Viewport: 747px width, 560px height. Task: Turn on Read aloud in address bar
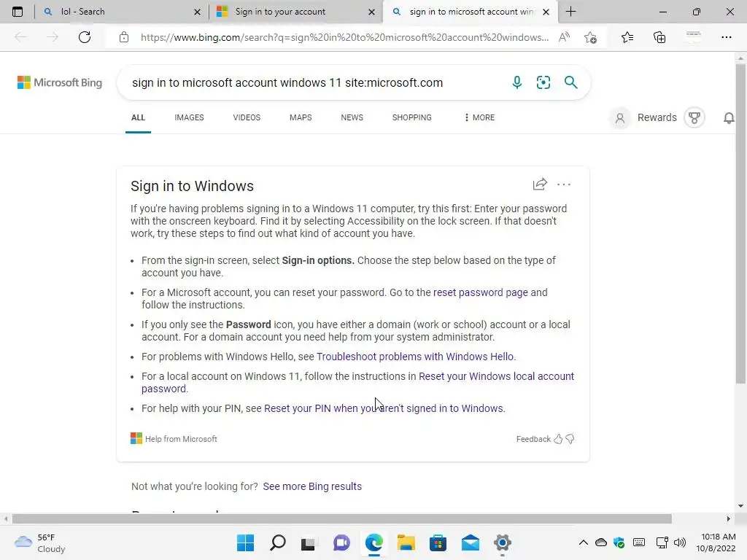click(564, 37)
